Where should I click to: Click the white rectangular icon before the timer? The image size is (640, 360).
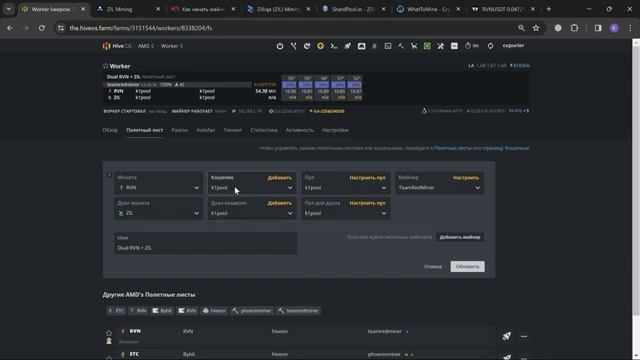pos(454,46)
